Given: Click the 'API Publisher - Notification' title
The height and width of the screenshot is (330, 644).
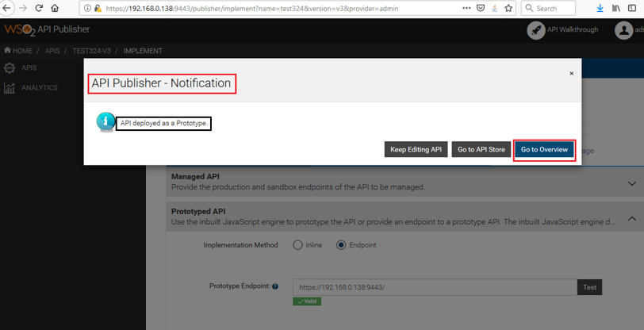Looking at the screenshot, I should coord(161,83).
